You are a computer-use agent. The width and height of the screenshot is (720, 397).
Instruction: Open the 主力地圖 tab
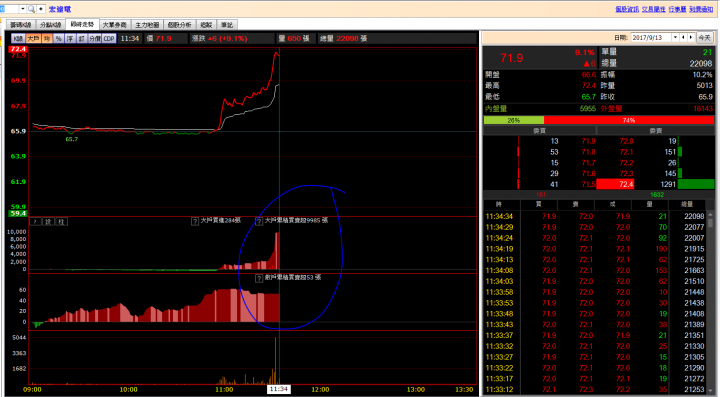[147, 25]
